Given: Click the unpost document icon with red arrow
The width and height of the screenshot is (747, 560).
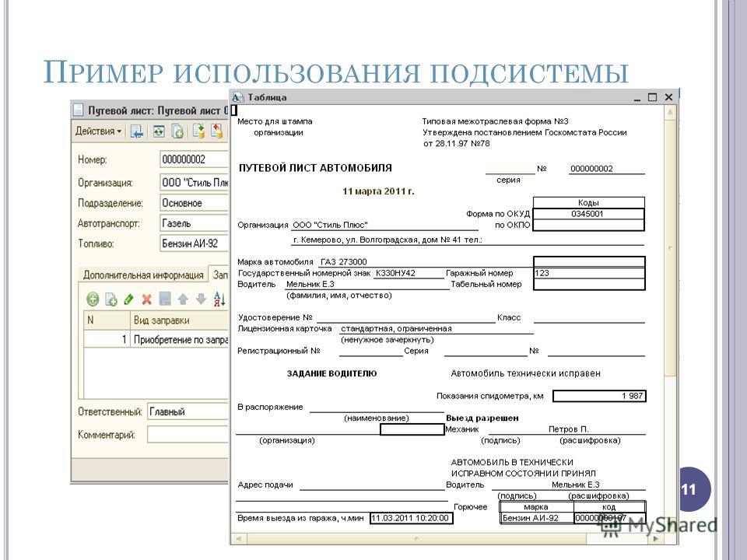Looking at the screenshot, I should [217, 131].
